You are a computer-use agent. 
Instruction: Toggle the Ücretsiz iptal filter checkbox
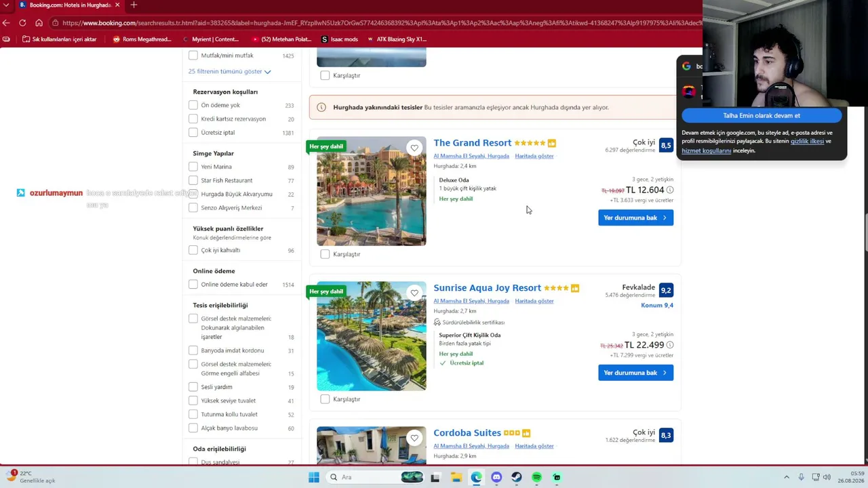pos(193,132)
